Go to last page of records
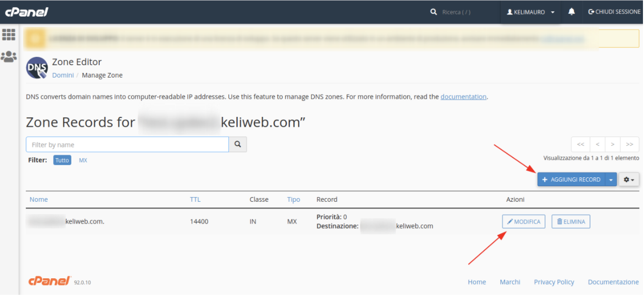 click(630, 144)
